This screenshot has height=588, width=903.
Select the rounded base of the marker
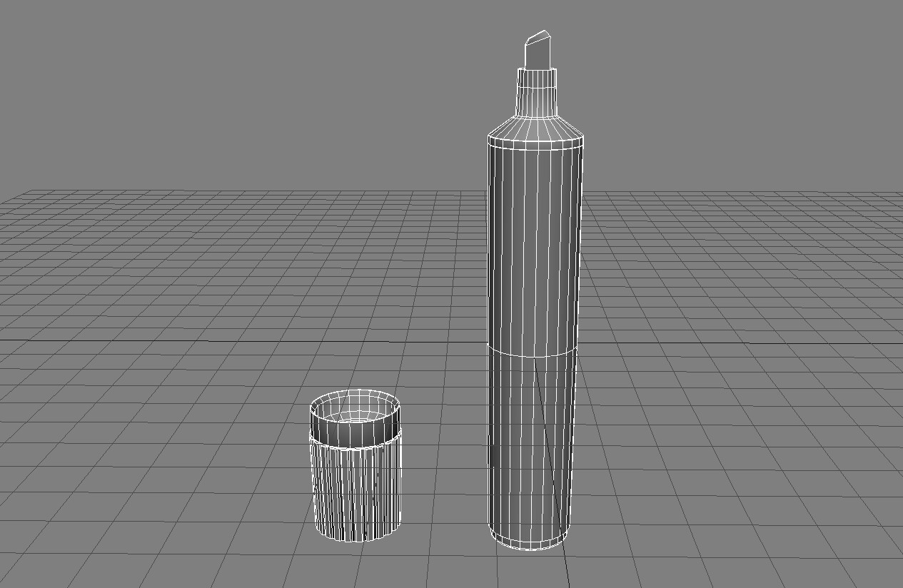click(x=530, y=544)
